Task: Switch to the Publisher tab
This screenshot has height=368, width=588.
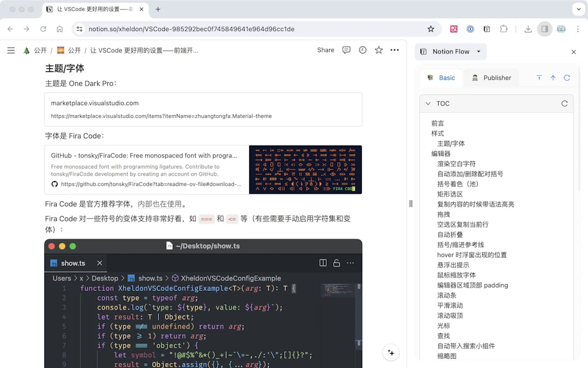Action: 491,78
